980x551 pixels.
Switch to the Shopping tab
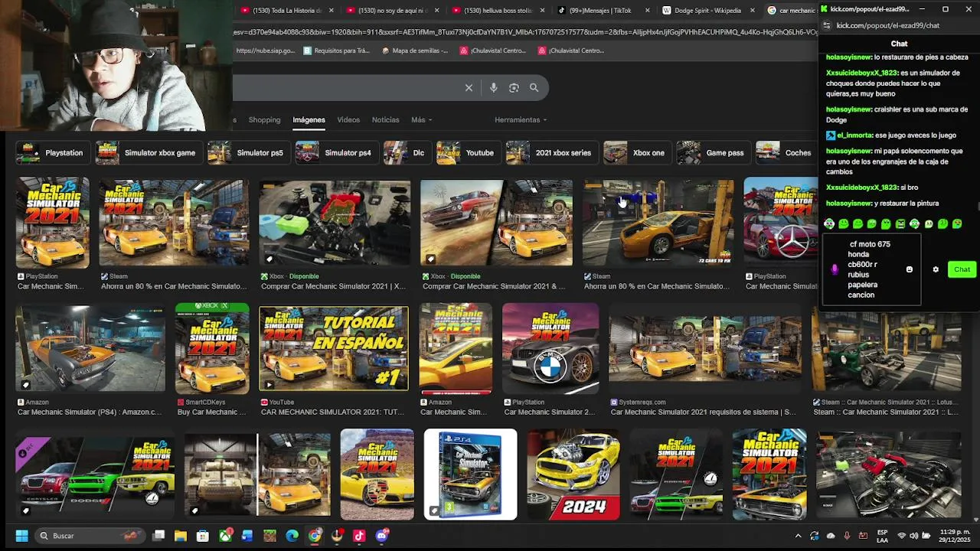coord(264,120)
